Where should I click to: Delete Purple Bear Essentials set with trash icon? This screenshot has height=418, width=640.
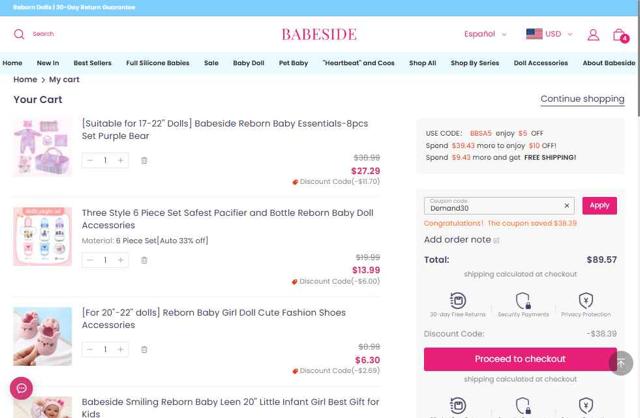(x=144, y=160)
